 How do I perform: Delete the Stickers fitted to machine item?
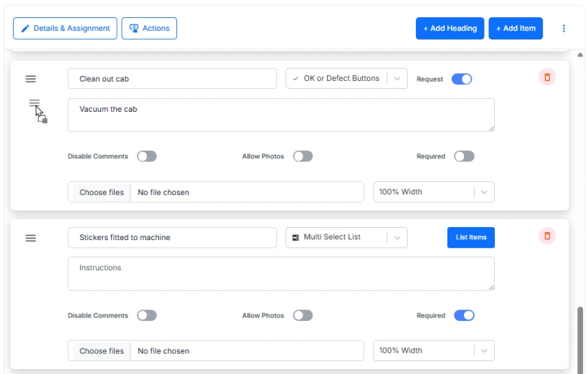547,236
